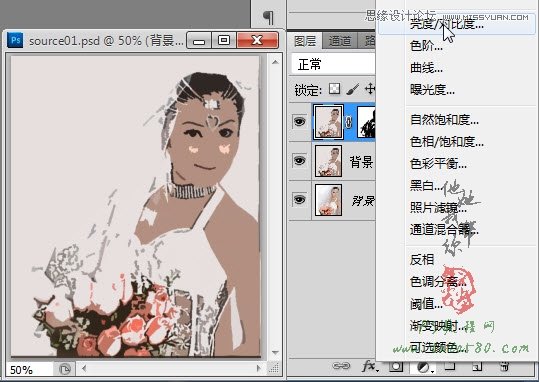This screenshot has height=382, width=539.
Task: Choose 色阶... from the adjustment menu
Action: pyautogui.click(x=426, y=46)
